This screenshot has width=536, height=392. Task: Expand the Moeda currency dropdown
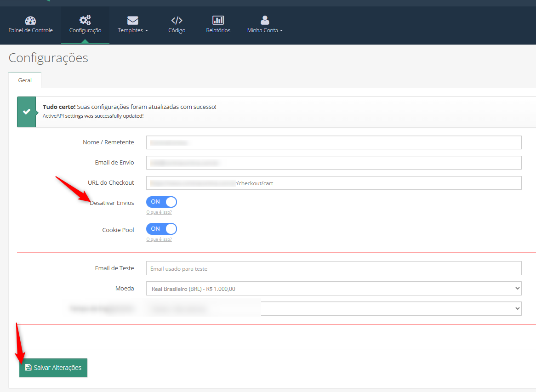point(334,289)
